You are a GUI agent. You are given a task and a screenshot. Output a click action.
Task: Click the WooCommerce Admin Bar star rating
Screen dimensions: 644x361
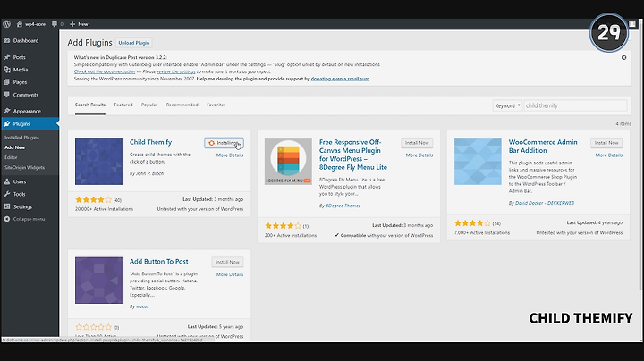point(472,223)
